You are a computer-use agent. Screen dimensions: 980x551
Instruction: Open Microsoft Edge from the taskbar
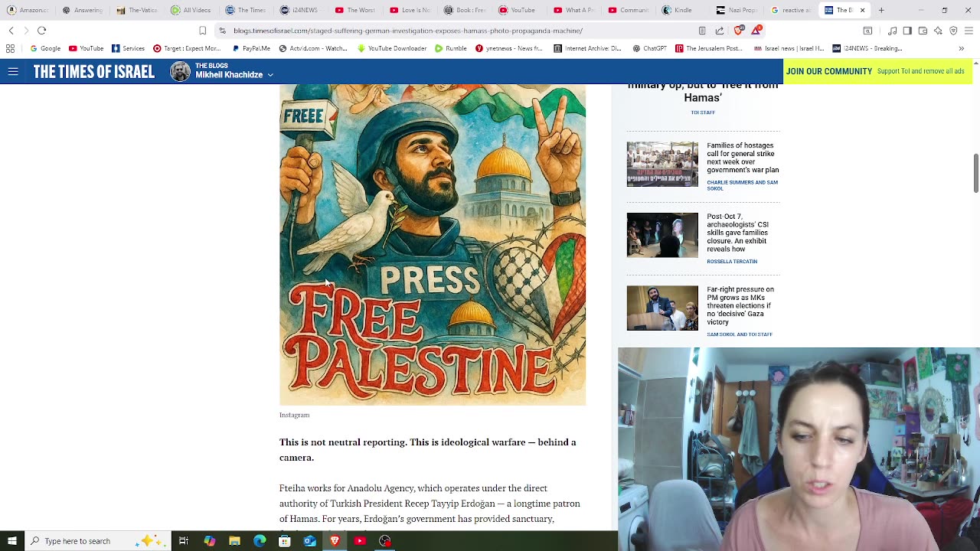coord(260,541)
